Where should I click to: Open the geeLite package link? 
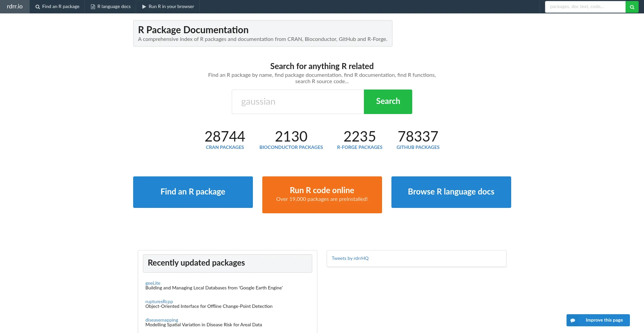click(x=153, y=283)
